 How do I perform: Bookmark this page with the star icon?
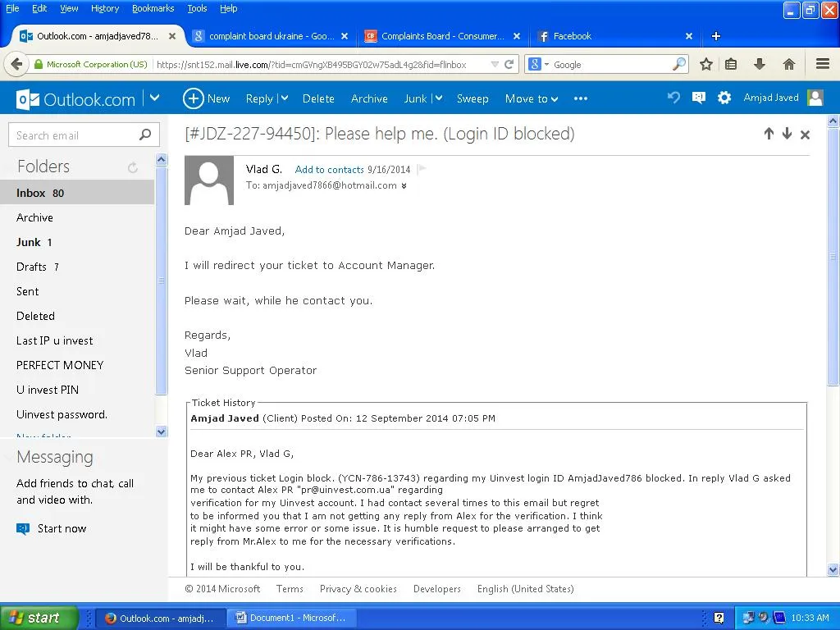[706, 65]
